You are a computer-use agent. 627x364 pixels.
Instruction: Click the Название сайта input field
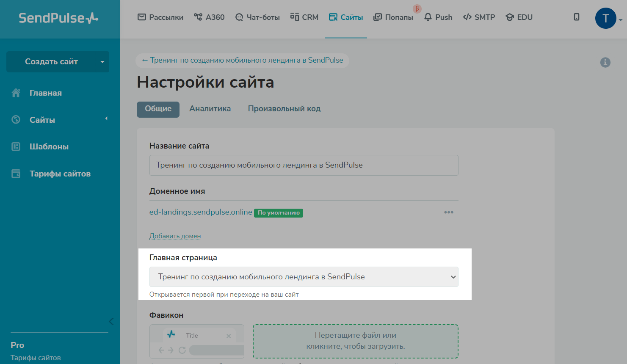point(304,165)
